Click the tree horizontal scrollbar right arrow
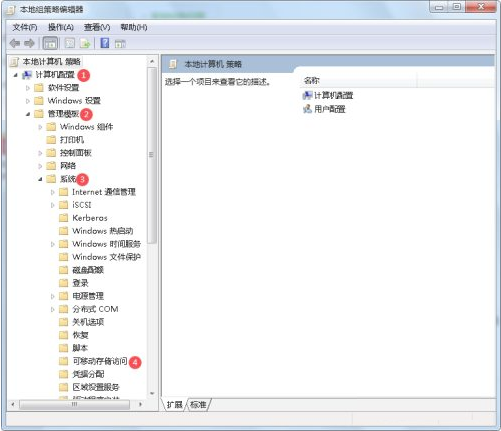Screen dimensions: 501x431 click(140, 404)
